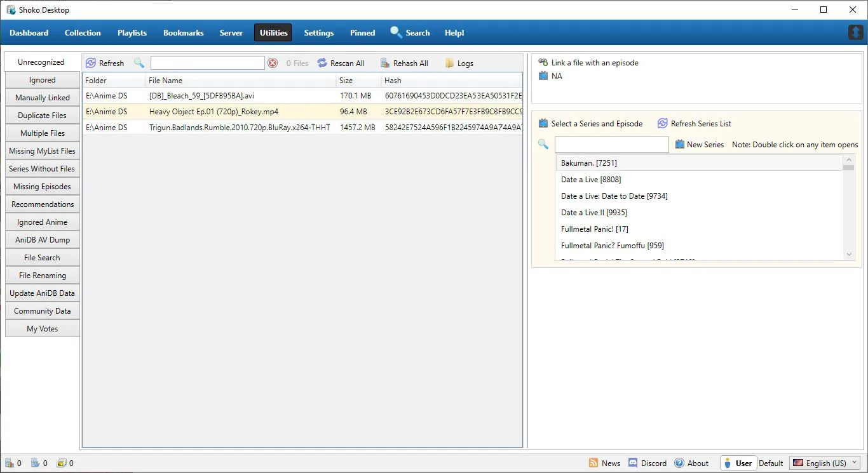Click Select a Series and Episode icon
868x473 pixels.
(543, 123)
